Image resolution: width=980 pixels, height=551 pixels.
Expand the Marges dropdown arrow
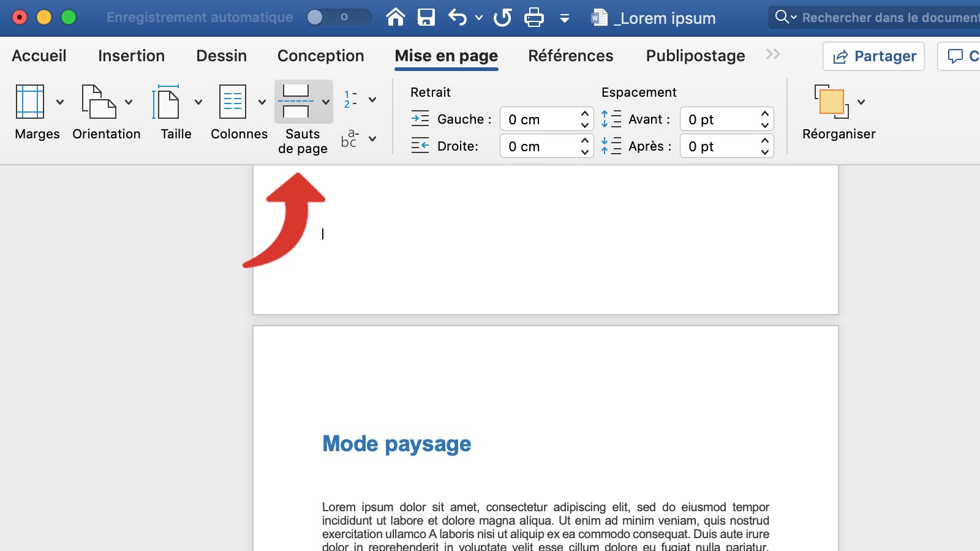(60, 102)
